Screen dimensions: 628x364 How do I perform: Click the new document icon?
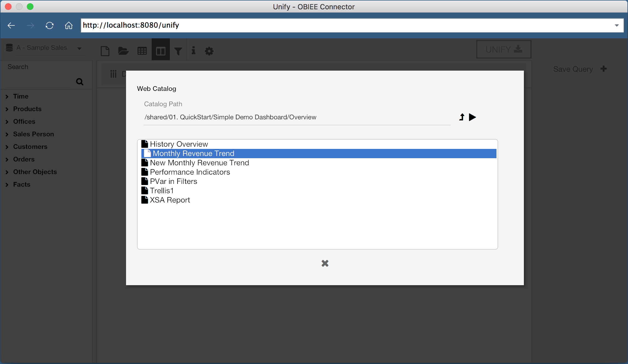(105, 51)
